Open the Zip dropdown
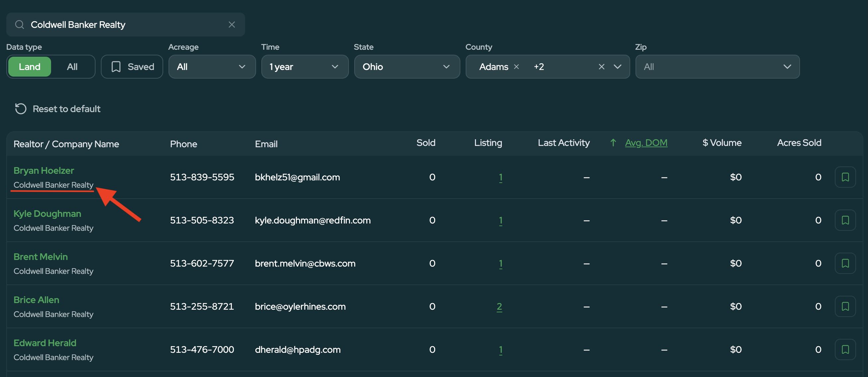The image size is (868, 377). click(717, 67)
